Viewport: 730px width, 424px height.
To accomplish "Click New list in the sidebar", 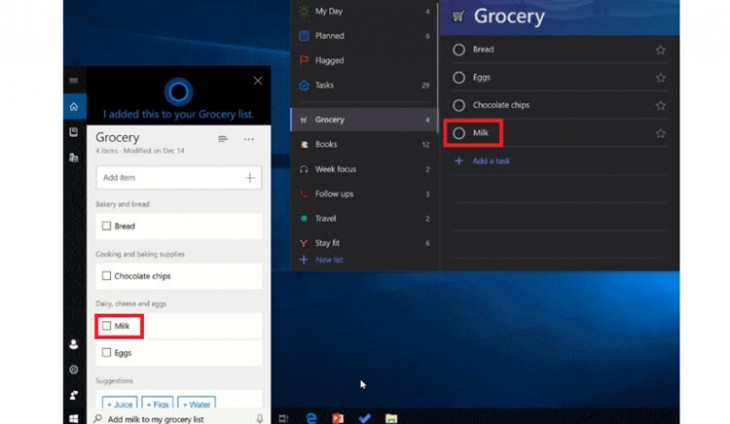I will coord(322,260).
